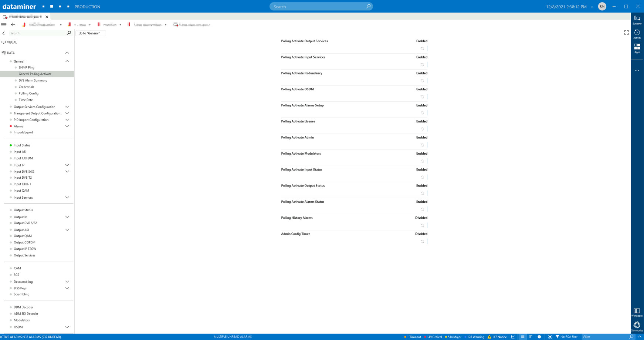Image resolution: width=644 pixels, height=340 pixels.
Task: Expand Transparent Output Configuration node
Action: 67,114
